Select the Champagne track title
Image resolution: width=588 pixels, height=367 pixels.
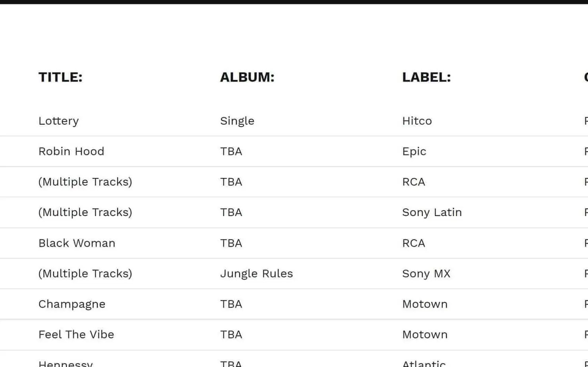(x=72, y=304)
